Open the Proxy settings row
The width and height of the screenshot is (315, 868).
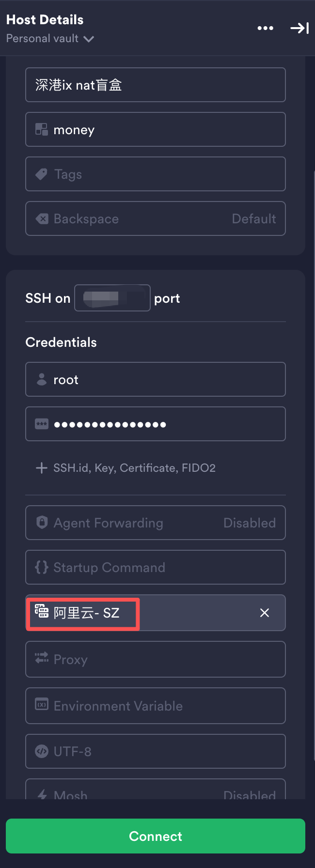click(x=155, y=660)
